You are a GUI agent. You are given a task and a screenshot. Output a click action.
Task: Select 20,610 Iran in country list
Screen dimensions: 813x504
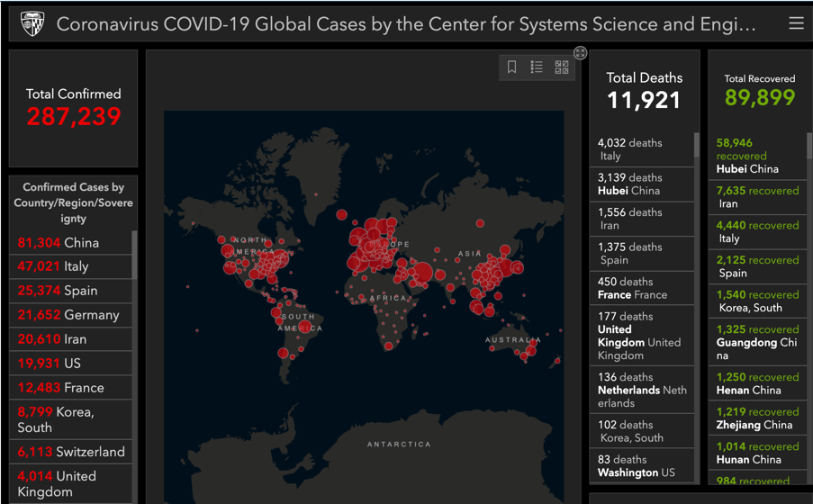coord(70,339)
